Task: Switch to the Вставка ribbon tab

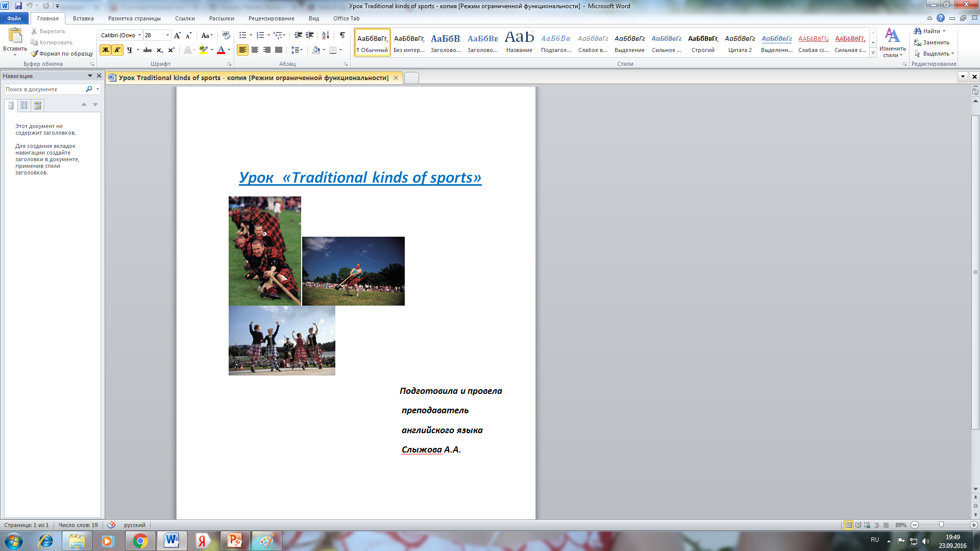Action: tap(83, 18)
